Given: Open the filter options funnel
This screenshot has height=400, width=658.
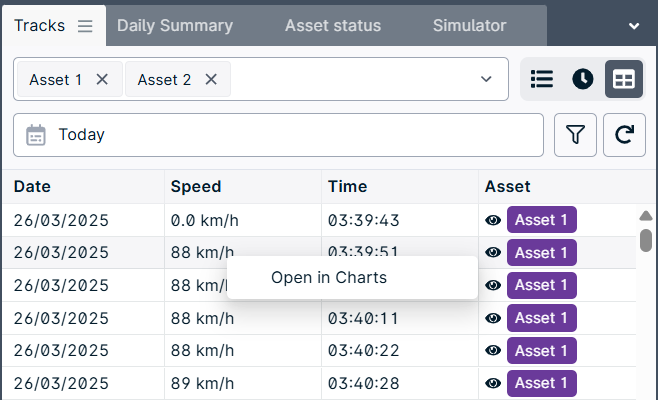Looking at the screenshot, I should pos(575,135).
